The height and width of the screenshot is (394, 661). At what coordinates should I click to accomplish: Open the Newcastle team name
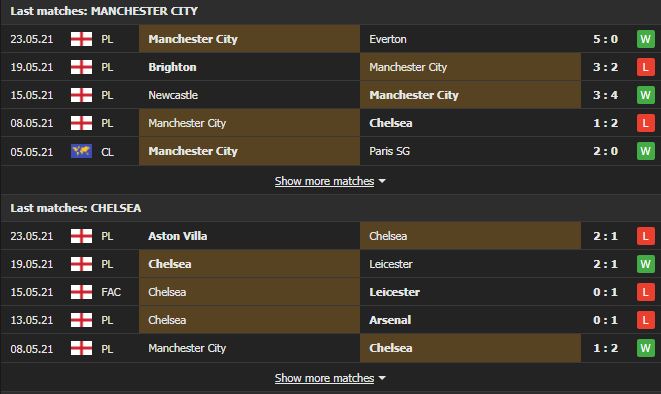pyautogui.click(x=173, y=95)
